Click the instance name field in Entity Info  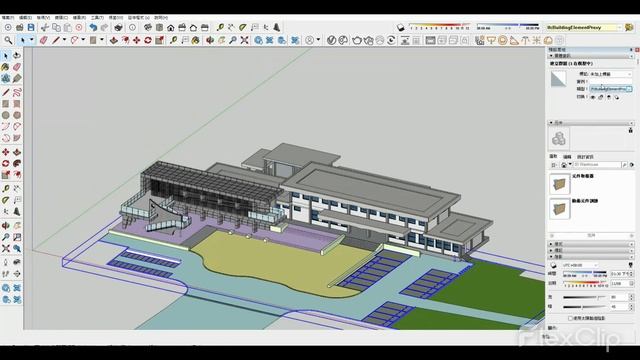[x=610, y=81]
